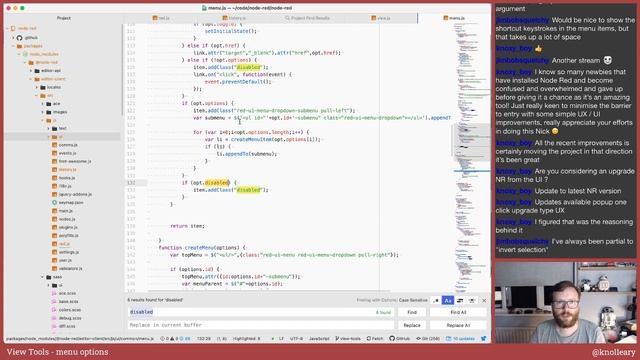Click the Find button

point(412,312)
